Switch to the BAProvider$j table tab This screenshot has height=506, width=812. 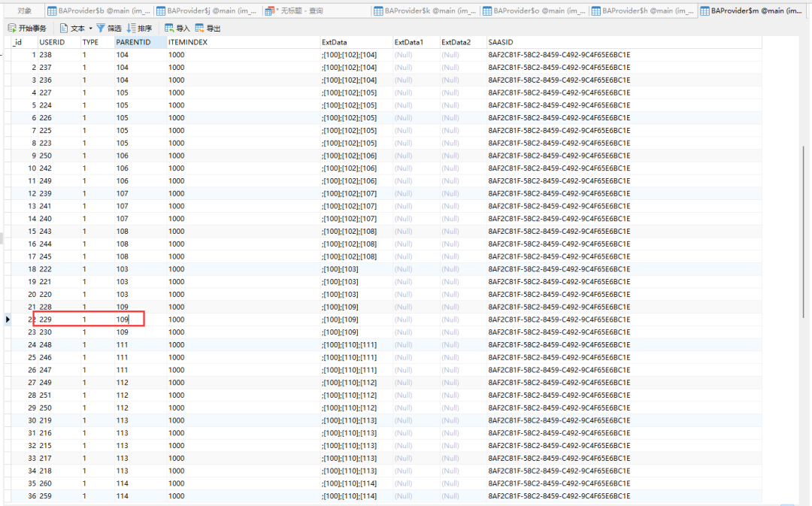(x=208, y=11)
